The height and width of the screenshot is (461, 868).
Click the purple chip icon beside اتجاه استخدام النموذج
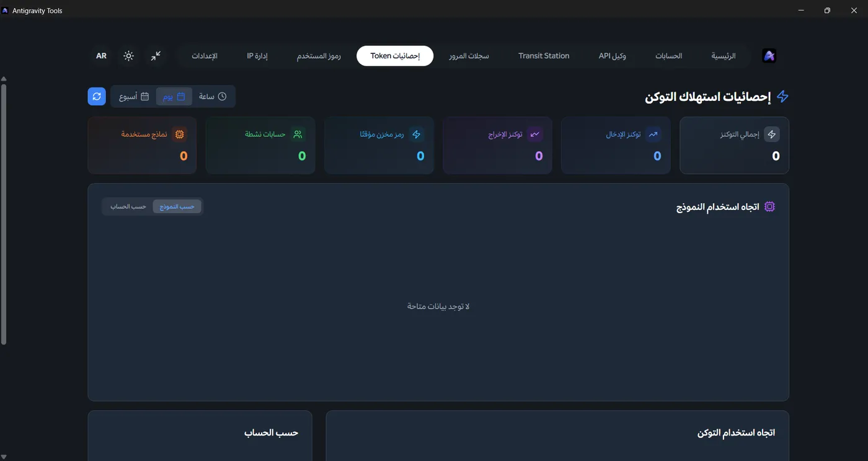(x=769, y=207)
